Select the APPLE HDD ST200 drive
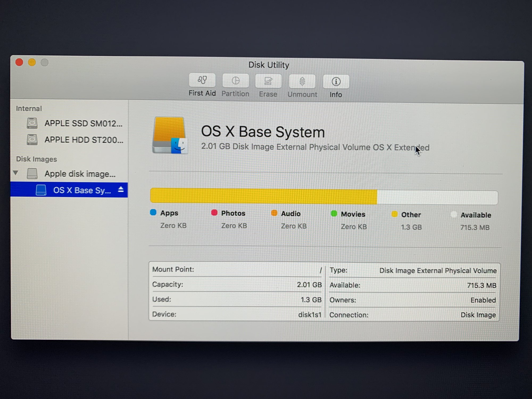The width and height of the screenshot is (532, 399). [84, 140]
